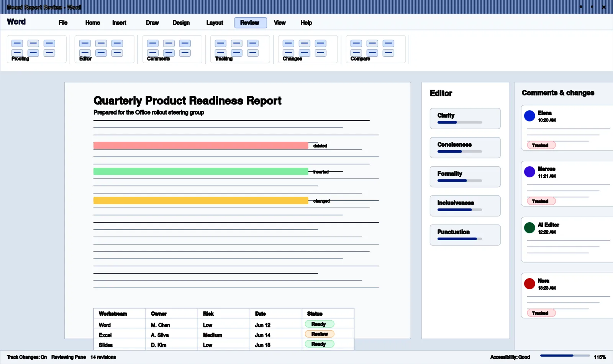Click the top-left icon in the Comments ribbon group

153,44
